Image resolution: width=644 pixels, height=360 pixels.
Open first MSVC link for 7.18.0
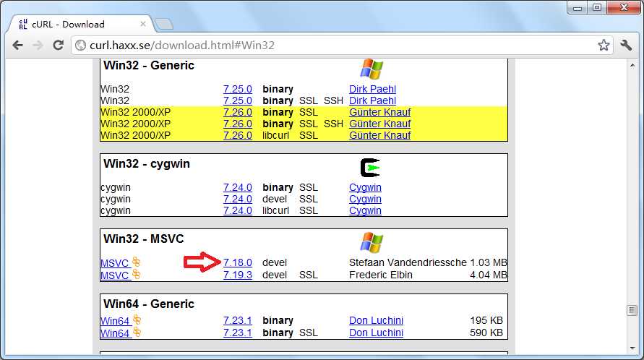point(115,263)
